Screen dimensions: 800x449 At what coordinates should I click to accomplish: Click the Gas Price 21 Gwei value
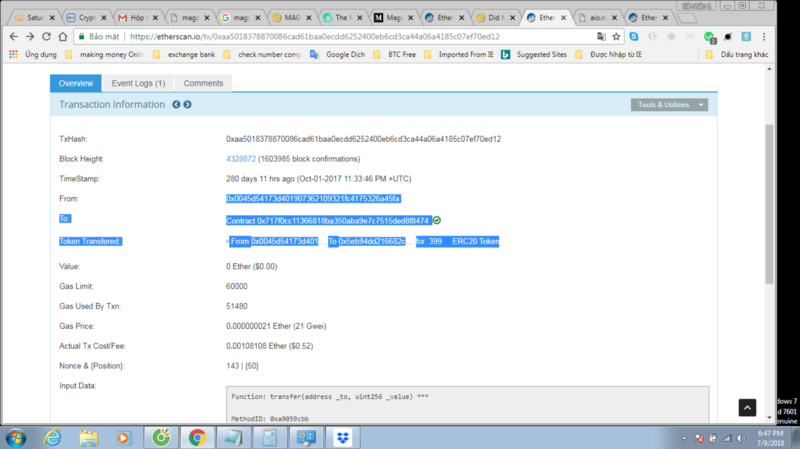276,326
